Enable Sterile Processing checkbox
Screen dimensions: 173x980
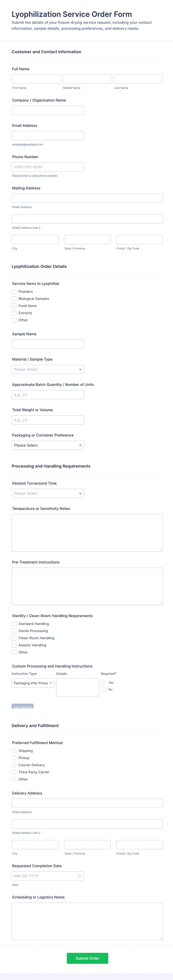pos(14,631)
